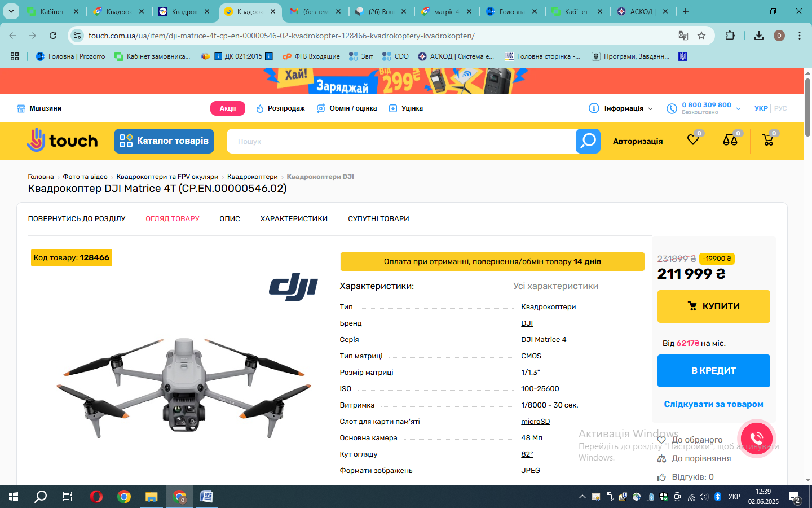
Task: Click the top promo banner
Action: [x=401, y=81]
